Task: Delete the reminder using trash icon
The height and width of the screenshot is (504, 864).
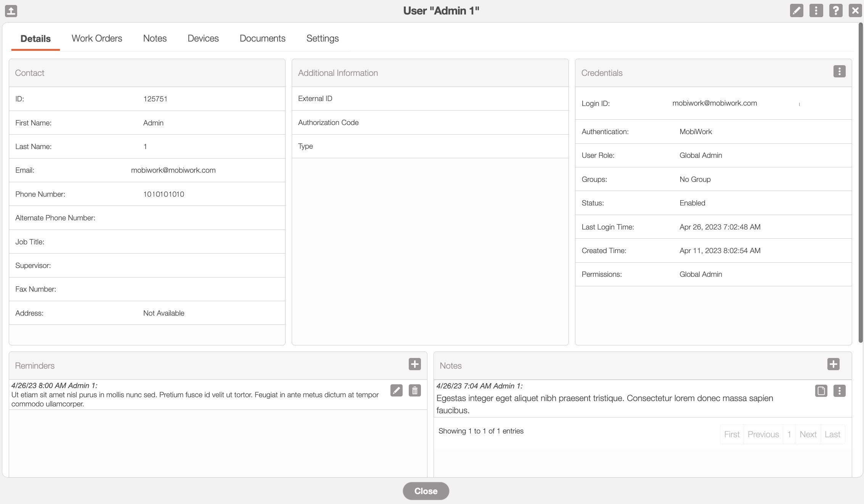Action: 414,390
